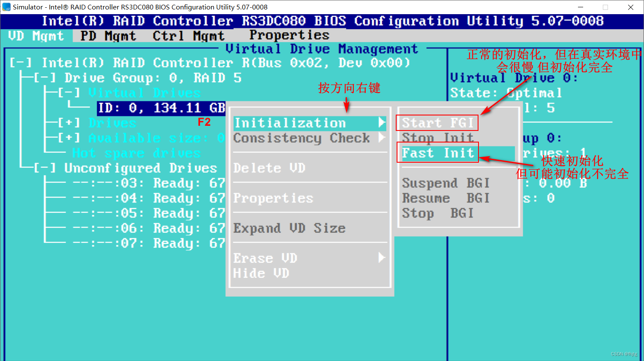Viewport: 644px width, 361px height.
Task: Select Hot spare drives entry
Action: [x=136, y=153]
